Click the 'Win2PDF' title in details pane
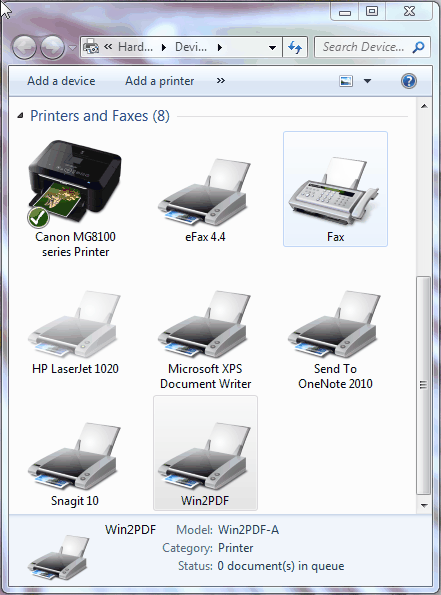Image resolution: width=441 pixels, height=595 pixels. coord(130,530)
